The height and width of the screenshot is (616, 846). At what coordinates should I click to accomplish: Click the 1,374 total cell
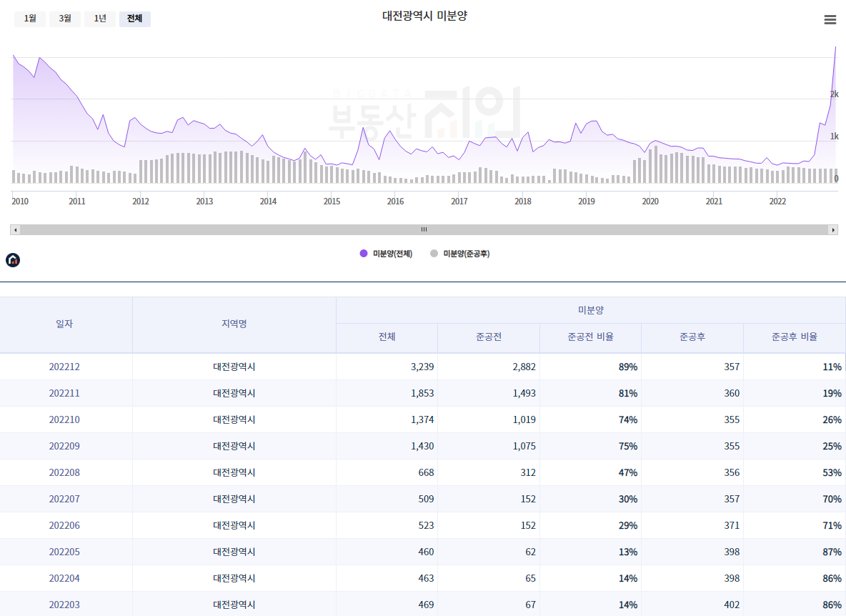[387, 419]
